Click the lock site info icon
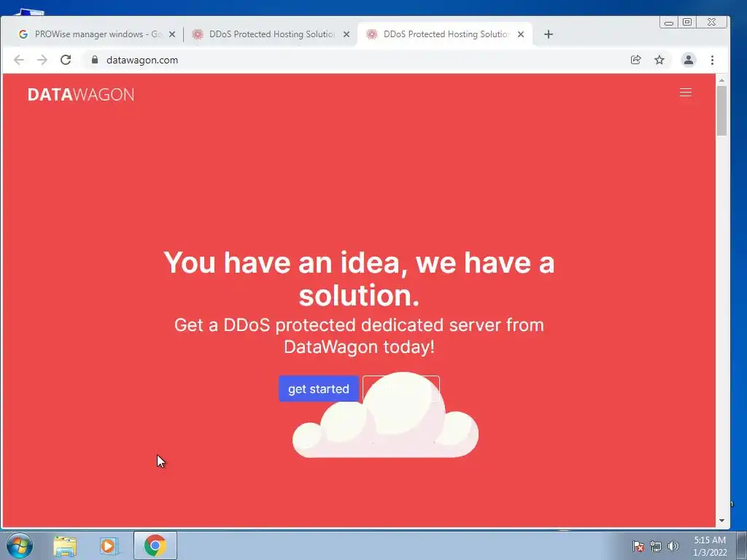The height and width of the screenshot is (560, 747). point(95,60)
